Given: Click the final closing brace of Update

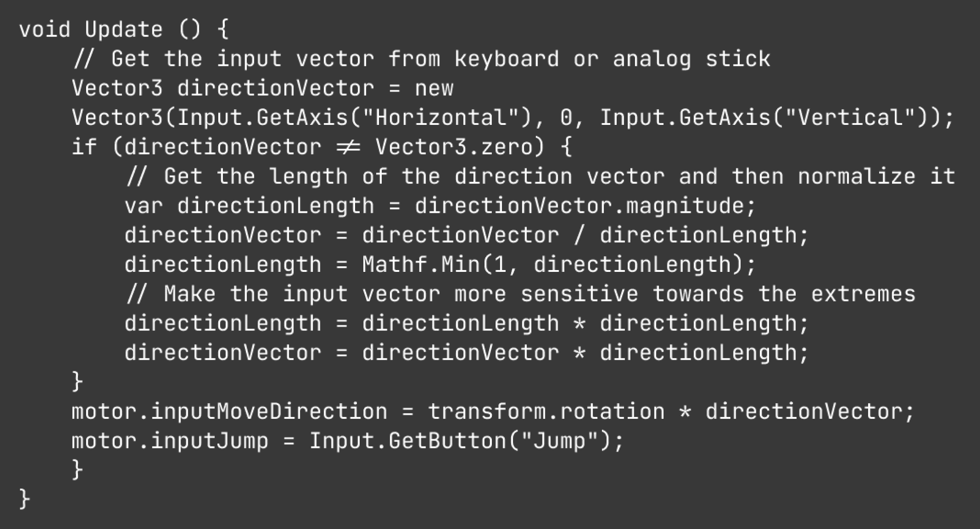Looking at the screenshot, I should coord(25,499).
